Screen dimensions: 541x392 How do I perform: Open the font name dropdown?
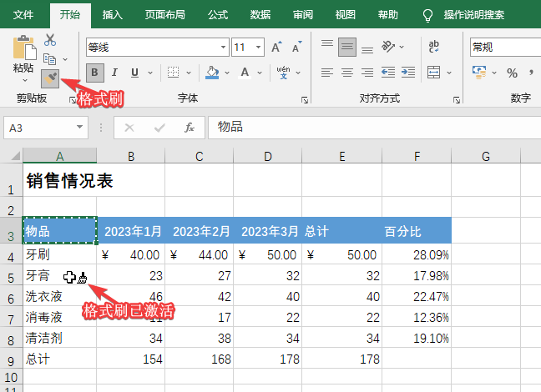tap(223, 47)
